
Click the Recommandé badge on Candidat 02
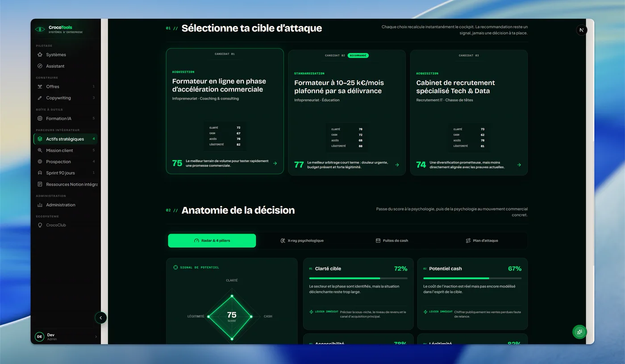click(x=358, y=55)
